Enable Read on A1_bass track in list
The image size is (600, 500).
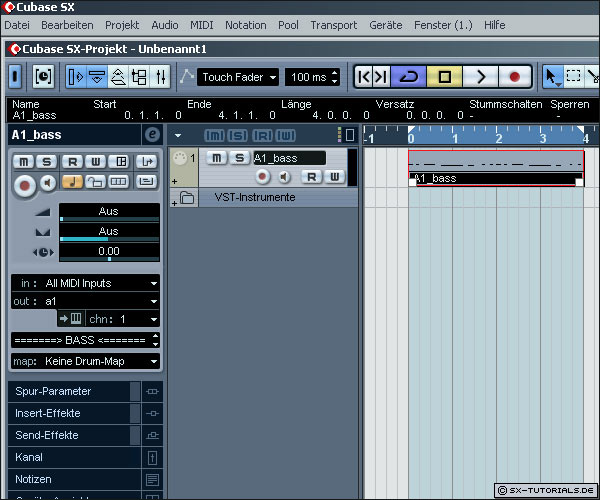(312, 177)
